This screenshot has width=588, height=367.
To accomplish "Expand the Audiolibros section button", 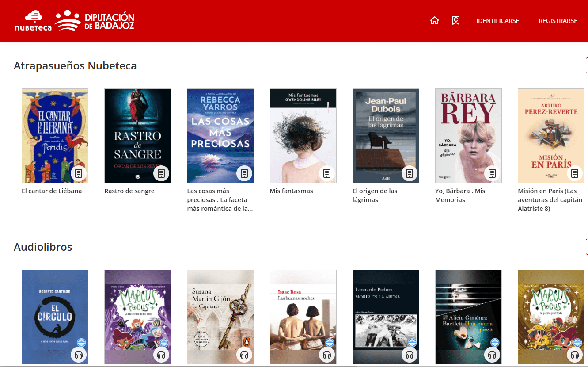I will [x=586, y=247].
